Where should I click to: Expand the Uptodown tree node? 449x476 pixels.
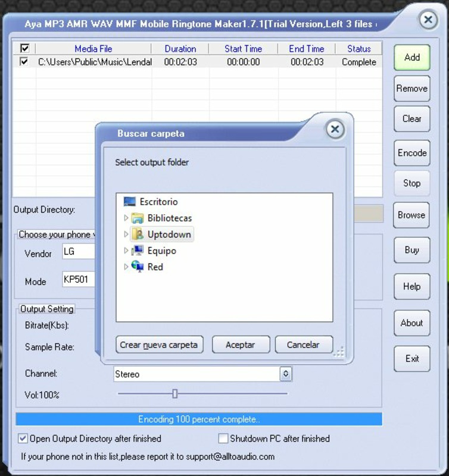tap(126, 234)
